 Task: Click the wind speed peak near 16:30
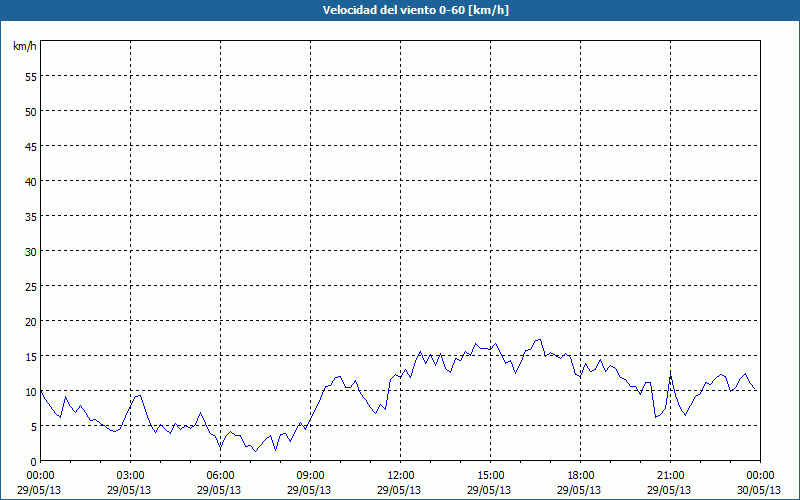click(x=539, y=339)
